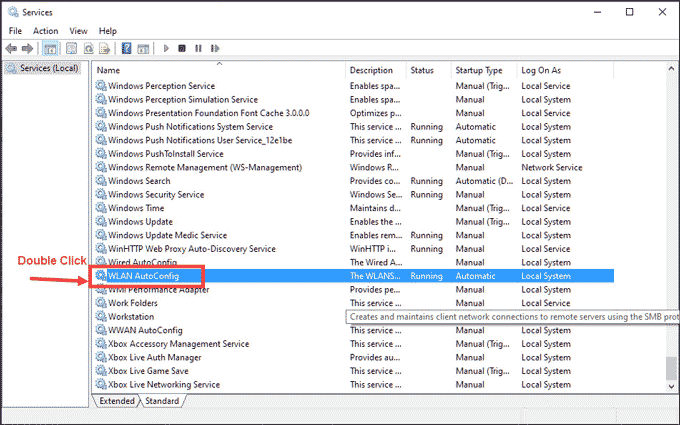Click the Services app icon in title bar

pyautogui.click(x=13, y=12)
